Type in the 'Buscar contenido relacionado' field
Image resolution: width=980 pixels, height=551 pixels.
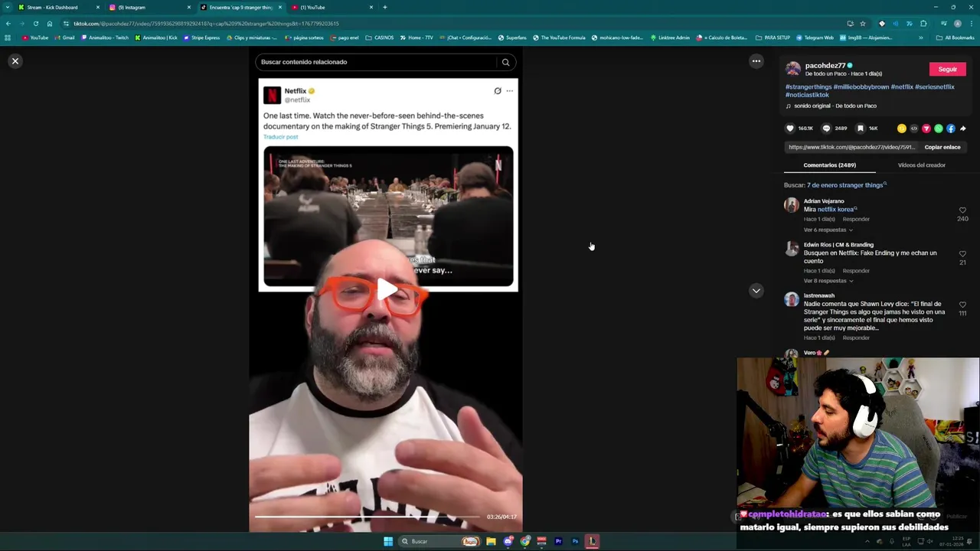click(377, 62)
